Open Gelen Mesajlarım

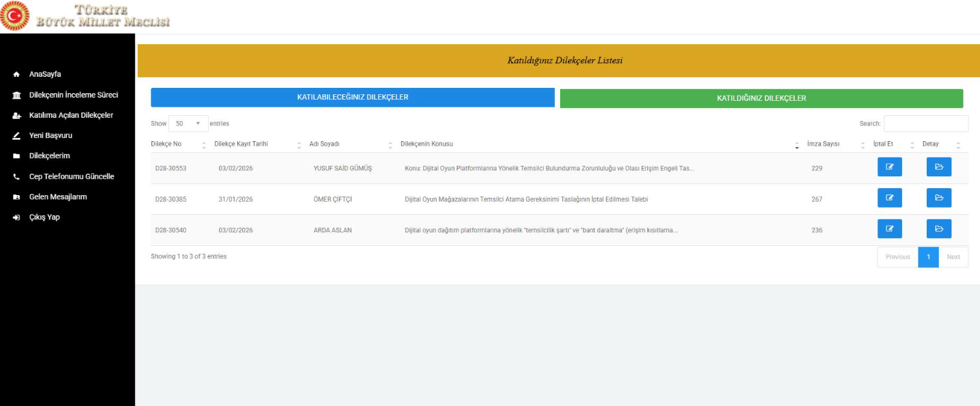(58, 197)
